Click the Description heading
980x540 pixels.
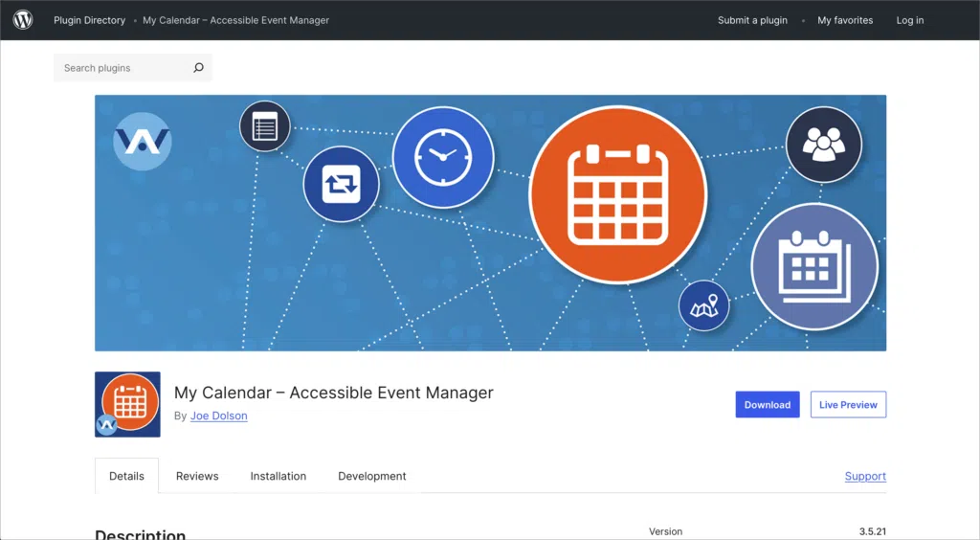tap(141, 534)
